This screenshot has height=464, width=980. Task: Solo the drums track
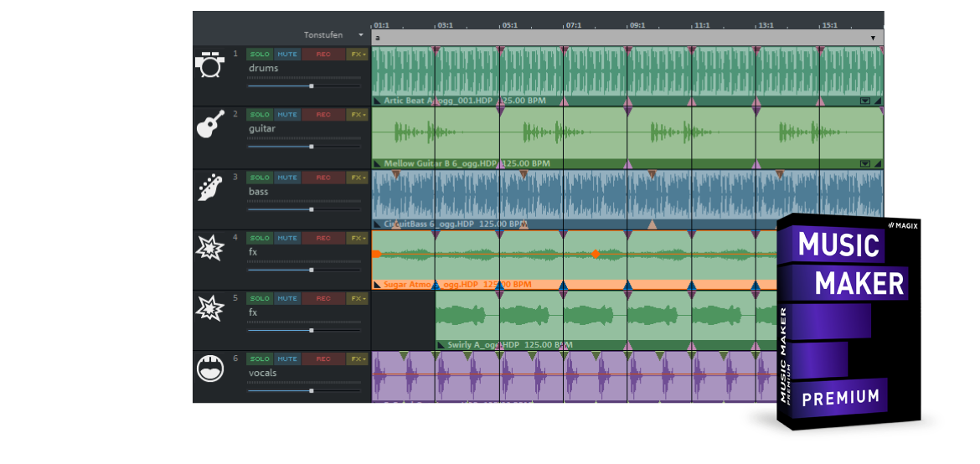click(260, 54)
